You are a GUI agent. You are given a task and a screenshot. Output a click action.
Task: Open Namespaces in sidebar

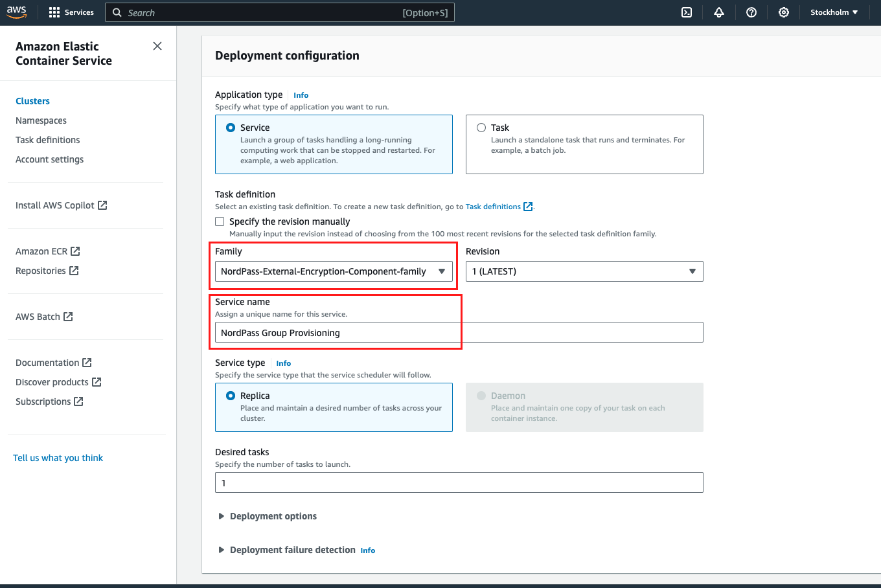point(41,120)
